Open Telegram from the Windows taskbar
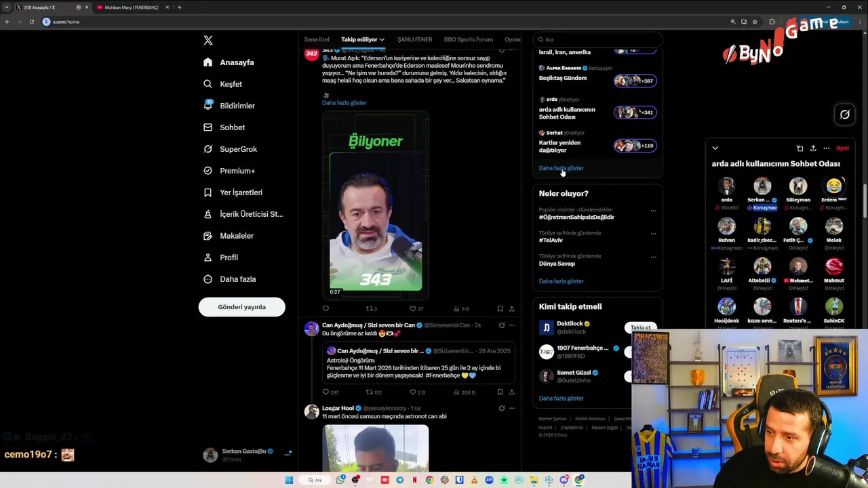This screenshot has height=488, width=868. pos(399,480)
